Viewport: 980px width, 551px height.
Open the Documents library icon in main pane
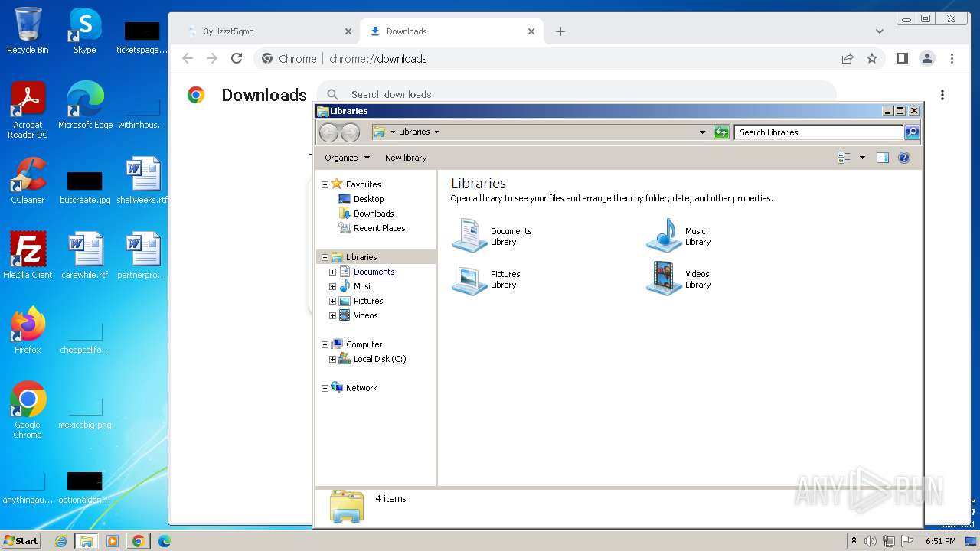(x=469, y=235)
